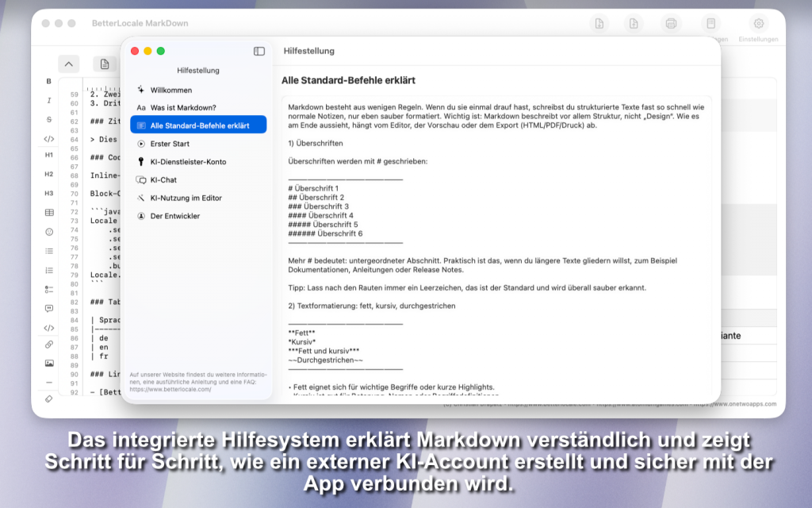The image size is (812, 508).
Task: Toggle the help window sidebar
Action: 259,51
